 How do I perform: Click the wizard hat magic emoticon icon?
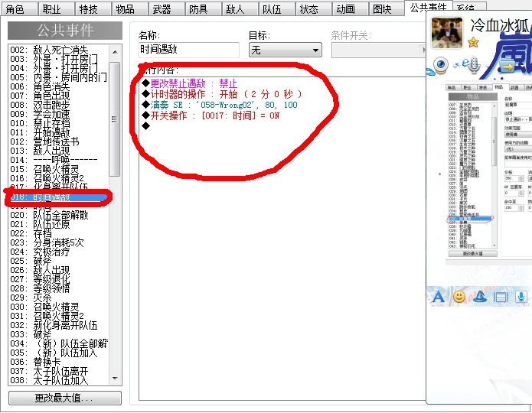pos(480,297)
